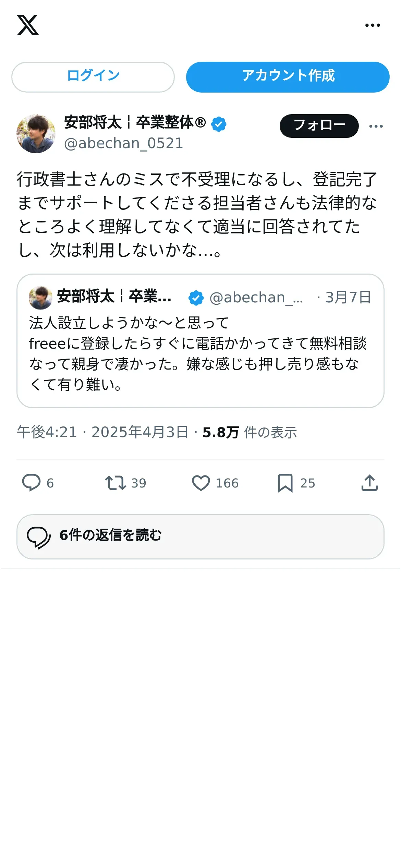Expand 6件の返信を読む replies

point(200,537)
